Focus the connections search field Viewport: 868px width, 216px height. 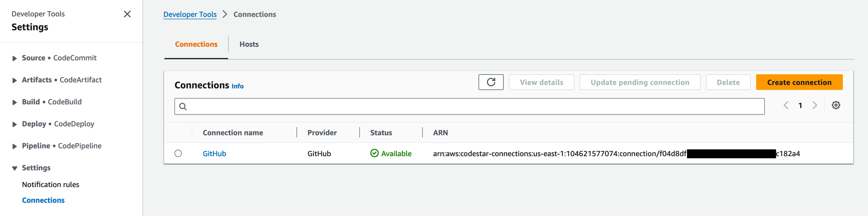coord(473,107)
